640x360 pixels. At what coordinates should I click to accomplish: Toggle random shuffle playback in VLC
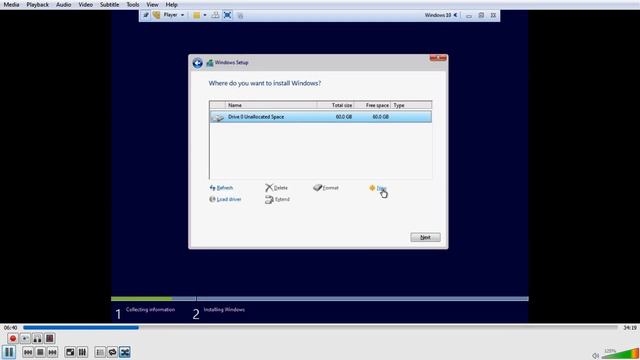tap(125, 352)
